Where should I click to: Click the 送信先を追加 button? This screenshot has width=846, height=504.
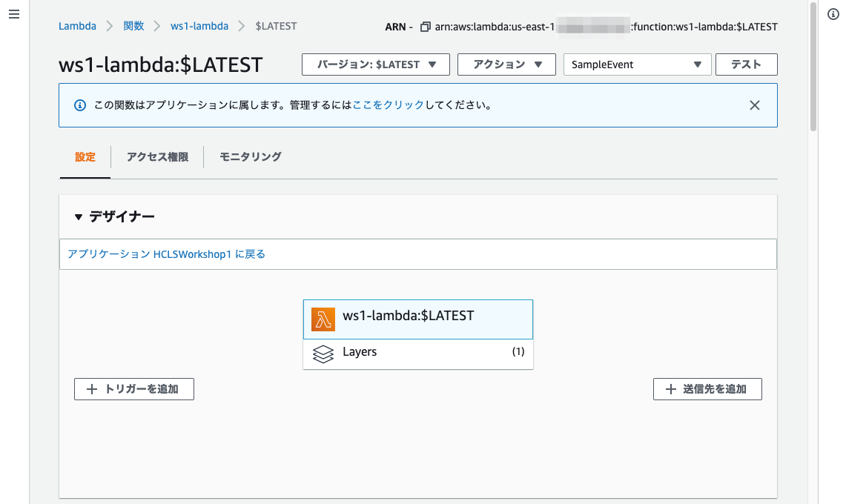[x=707, y=389]
